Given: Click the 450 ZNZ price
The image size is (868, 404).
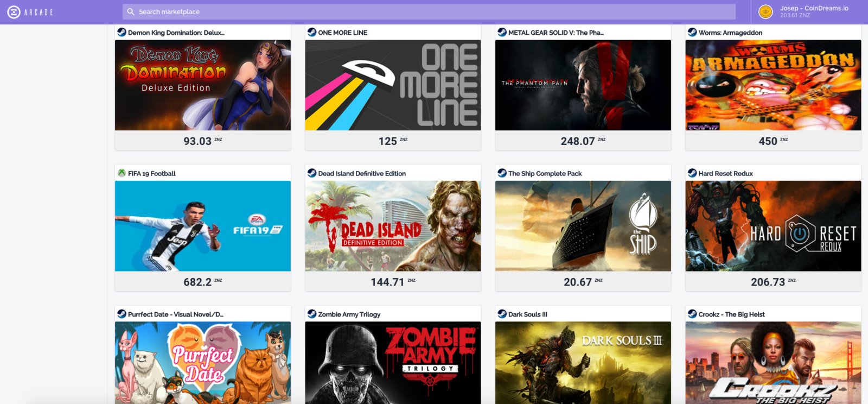Looking at the screenshot, I should tap(773, 141).
